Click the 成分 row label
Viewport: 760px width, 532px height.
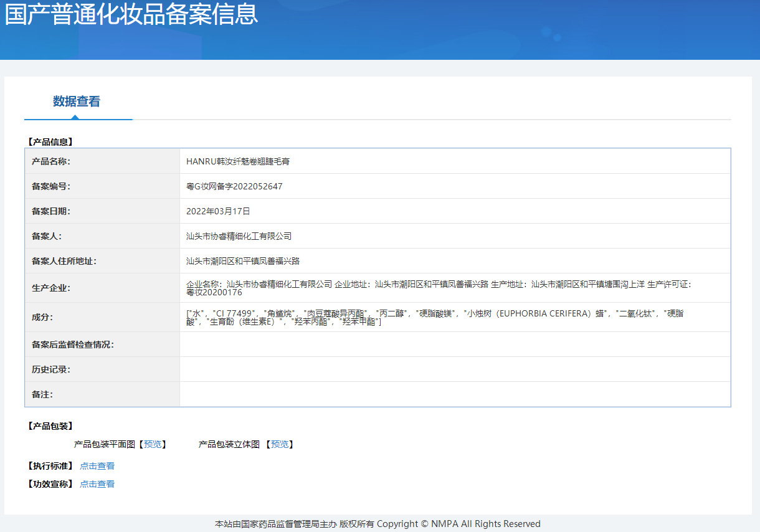point(42,317)
